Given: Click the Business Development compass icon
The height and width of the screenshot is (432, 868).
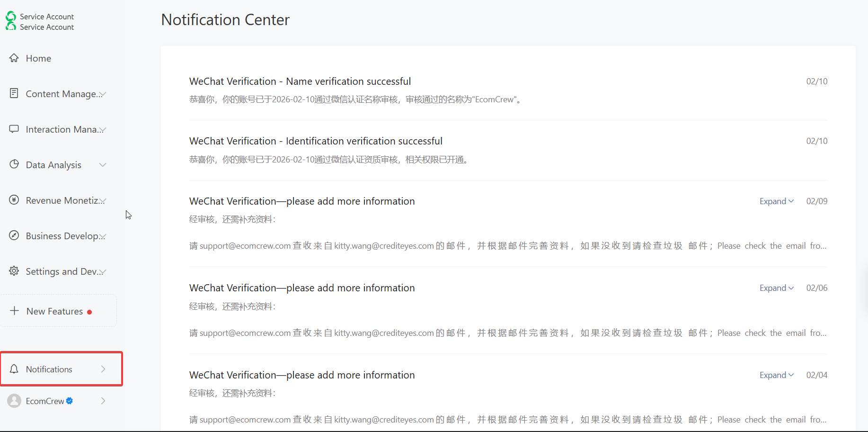Looking at the screenshot, I should [x=14, y=235].
